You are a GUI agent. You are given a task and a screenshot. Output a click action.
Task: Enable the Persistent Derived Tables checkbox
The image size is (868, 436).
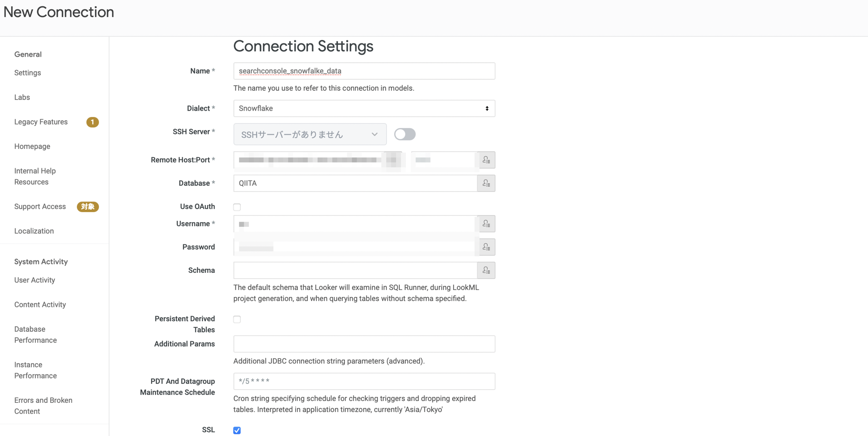click(x=237, y=319)
